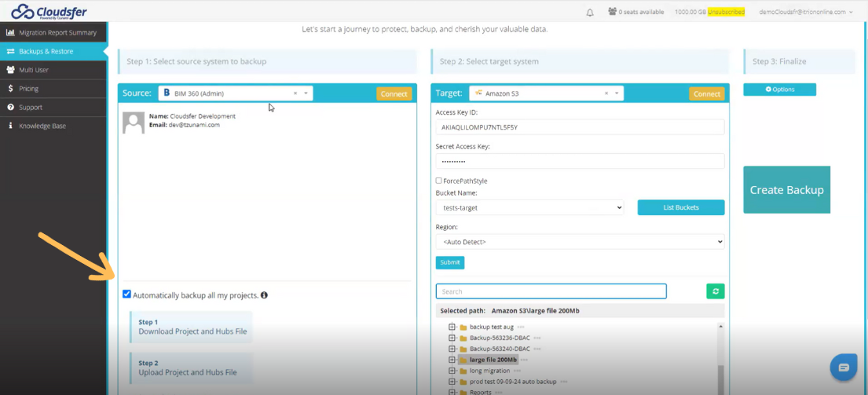
Task: Click the folder tree scroll up arrow
Action: coord(721,327)
